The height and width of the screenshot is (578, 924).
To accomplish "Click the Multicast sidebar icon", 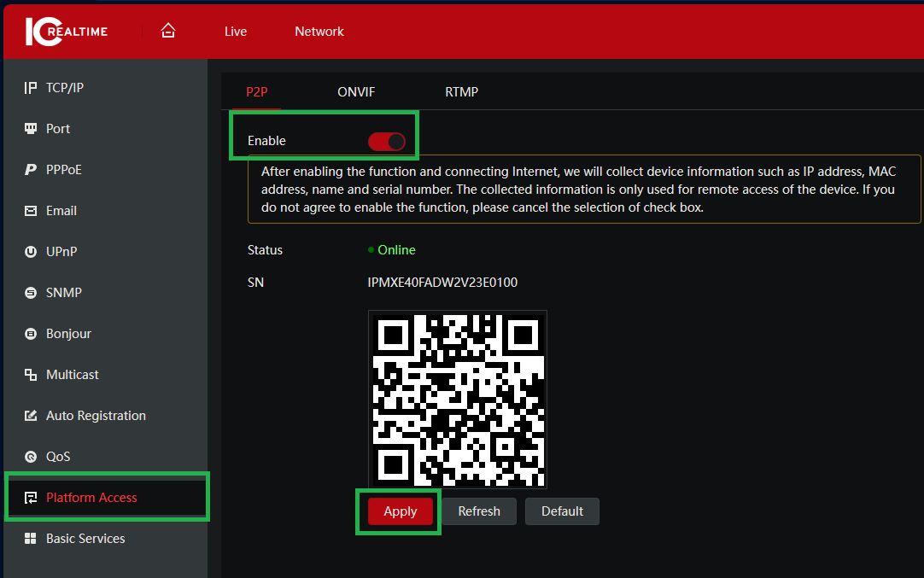I will [x=31, y=375].
